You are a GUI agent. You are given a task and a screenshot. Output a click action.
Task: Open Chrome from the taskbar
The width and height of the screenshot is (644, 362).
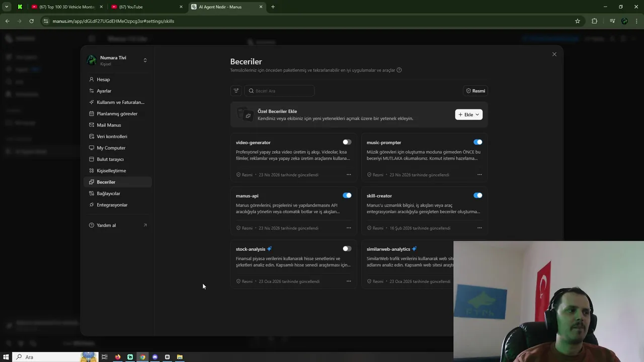point(142,357)
